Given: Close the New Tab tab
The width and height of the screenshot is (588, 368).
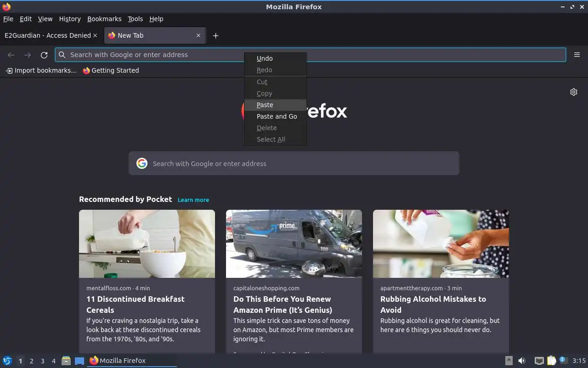Looking at the screenshot, I should coord(198,35).
